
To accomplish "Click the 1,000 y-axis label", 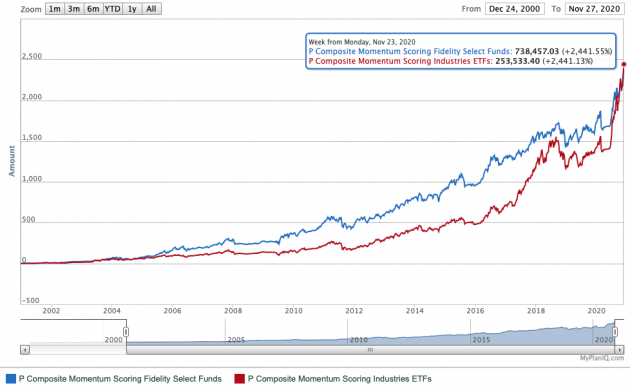I will (32, 179).
